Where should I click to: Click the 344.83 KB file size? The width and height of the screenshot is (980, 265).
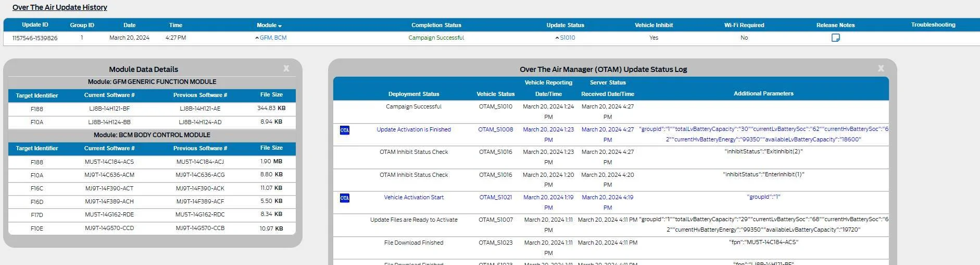click(271, 108)
